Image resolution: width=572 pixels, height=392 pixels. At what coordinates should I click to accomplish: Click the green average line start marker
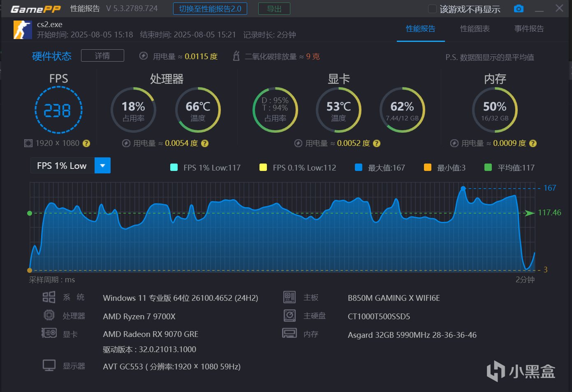point(30,213)
